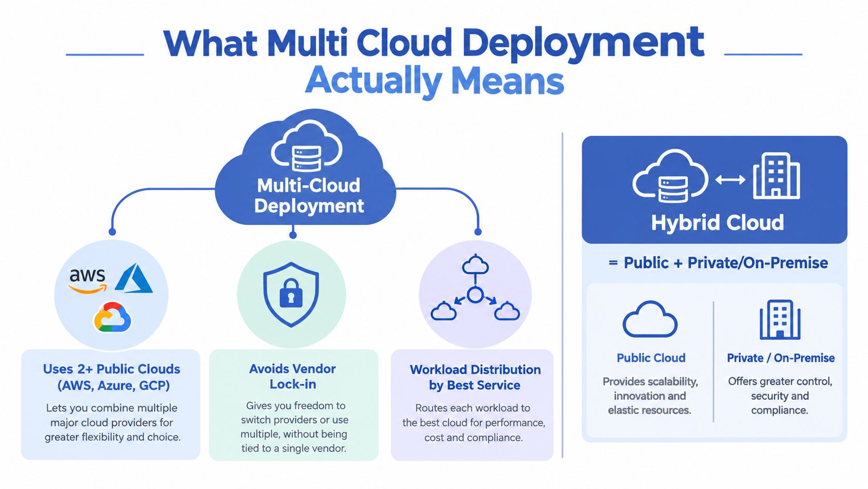The width and height of the screenshot is (868, 489).
Task: Click the "Uses 2+ Public Clouds (AWS, Azure, GCP)" heading
Action: [112, 377]
